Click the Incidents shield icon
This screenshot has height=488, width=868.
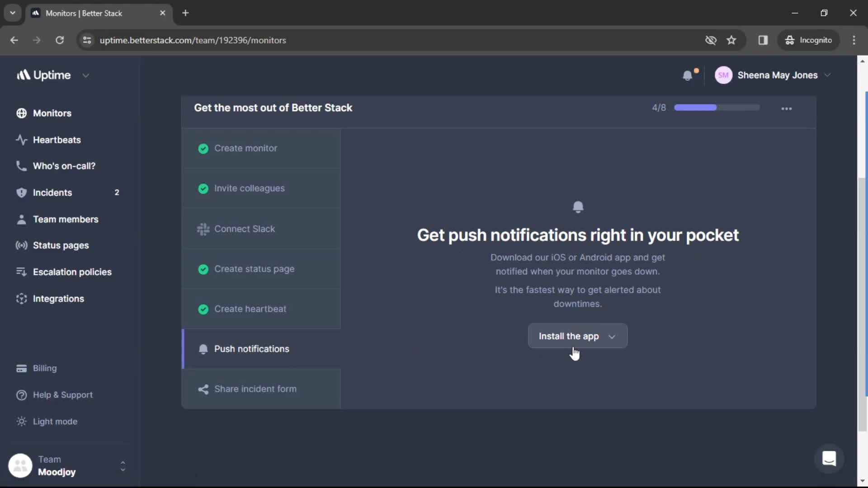pyautogui.click(x=21, y=192)
